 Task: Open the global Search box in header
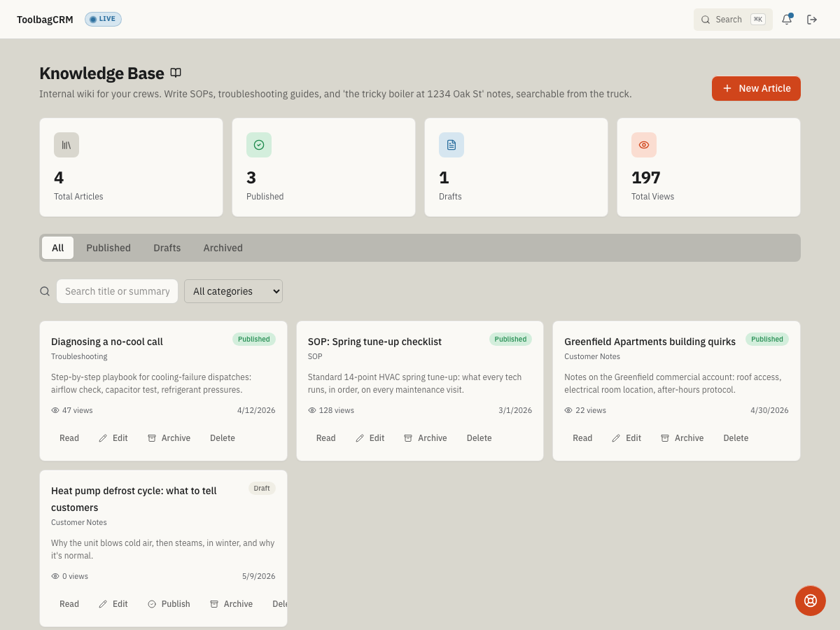tap(733, 20)
